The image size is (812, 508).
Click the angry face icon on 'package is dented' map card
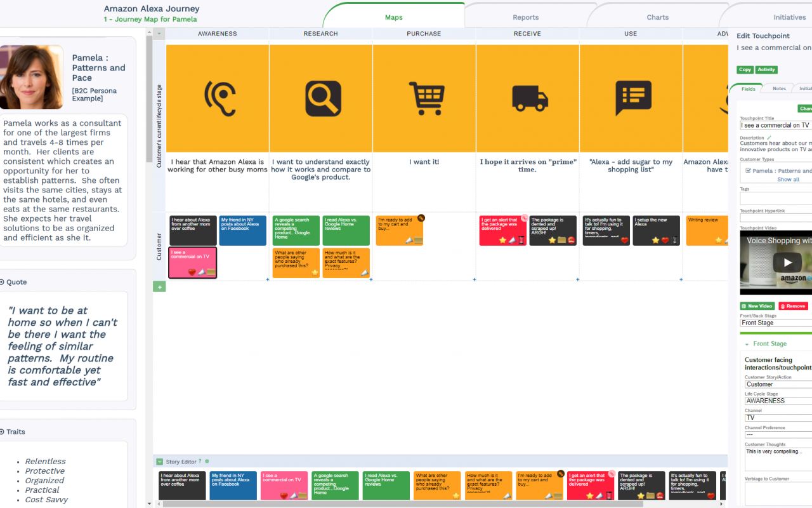click(571, 240)
